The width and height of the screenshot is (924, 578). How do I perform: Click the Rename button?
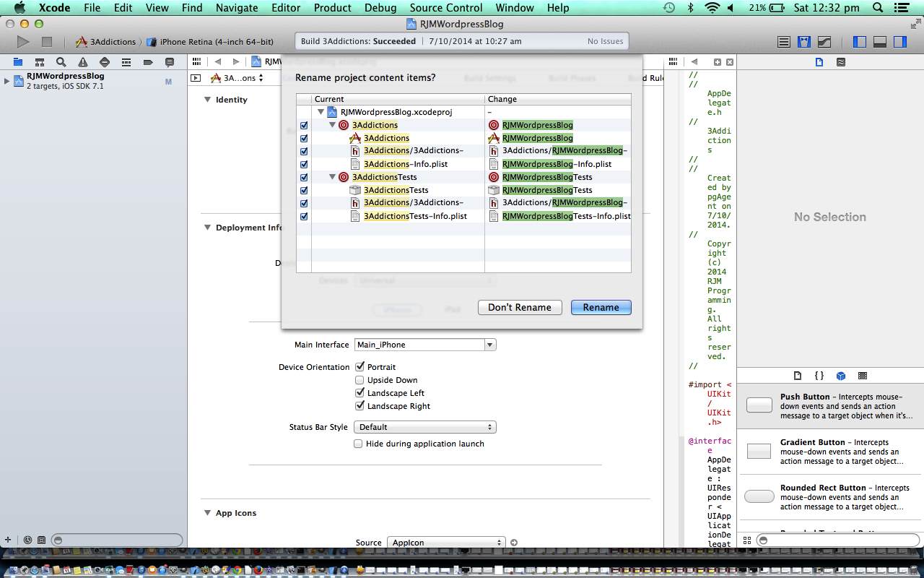pos(601,307)
